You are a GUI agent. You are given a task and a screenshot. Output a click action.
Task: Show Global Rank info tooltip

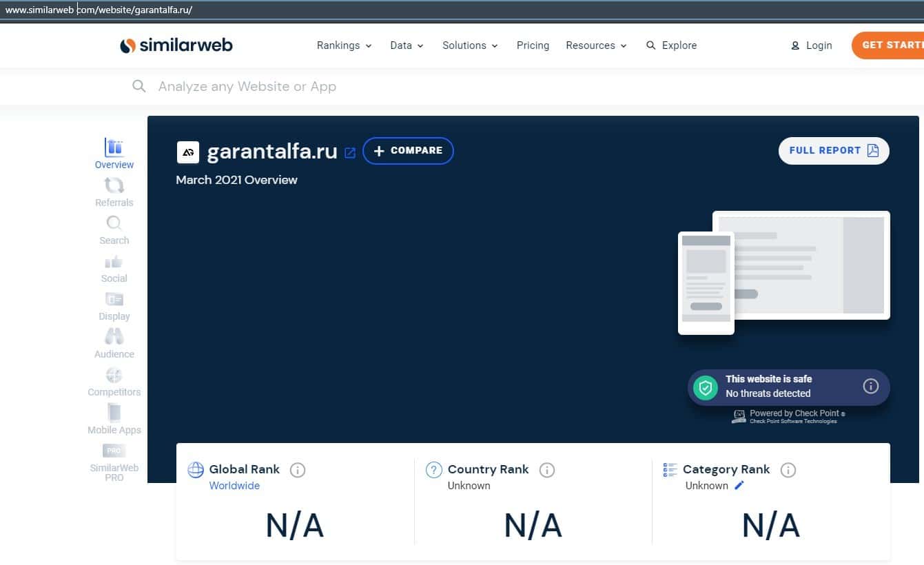298,470
